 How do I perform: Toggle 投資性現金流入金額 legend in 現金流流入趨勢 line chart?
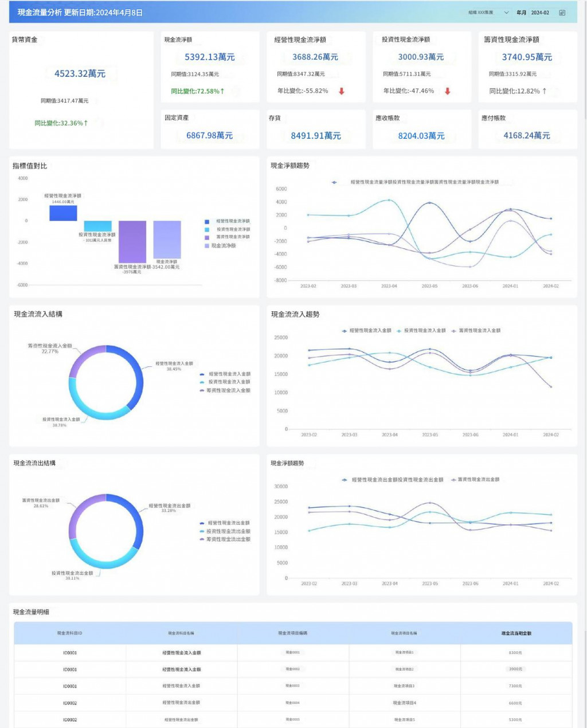421,331
